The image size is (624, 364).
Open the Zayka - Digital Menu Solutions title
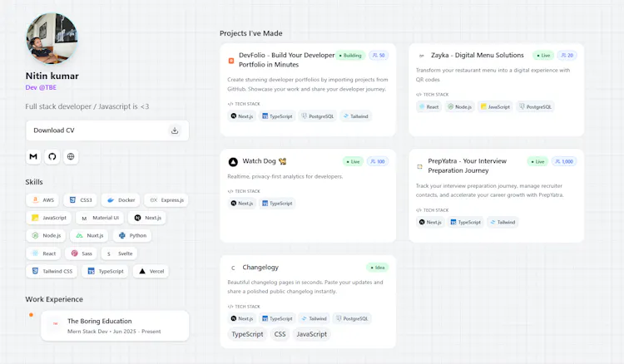click(x=478, y=55)
